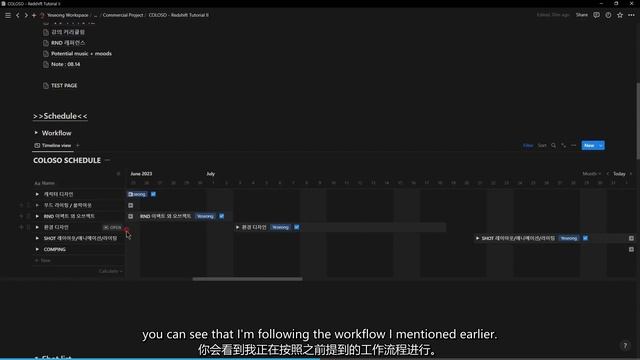The height and width of the screenshot is (360, 640).
Task: Open the three-dot page options menu
Action: click(631, 15)
